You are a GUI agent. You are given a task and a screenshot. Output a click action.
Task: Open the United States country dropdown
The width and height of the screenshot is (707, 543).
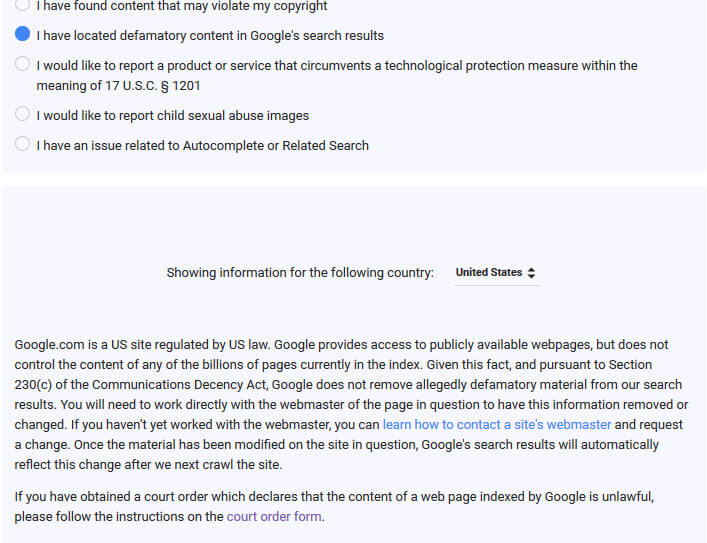[496, 273]
